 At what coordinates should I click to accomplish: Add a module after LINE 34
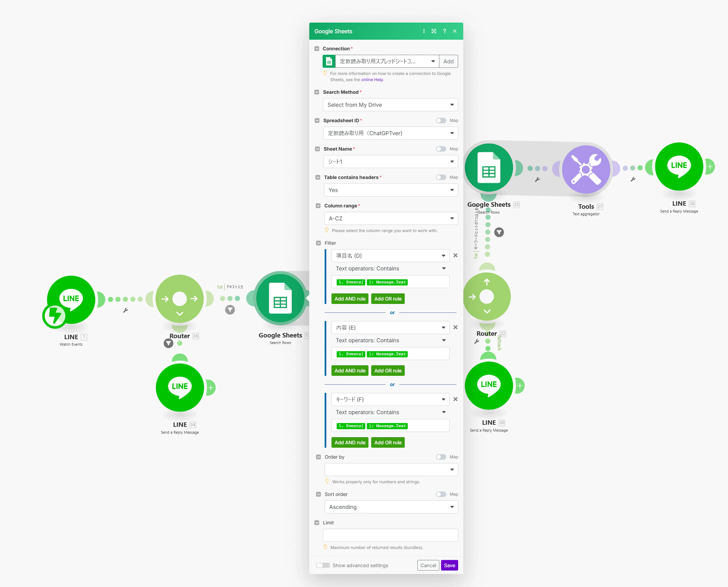[x=211, y=388]
